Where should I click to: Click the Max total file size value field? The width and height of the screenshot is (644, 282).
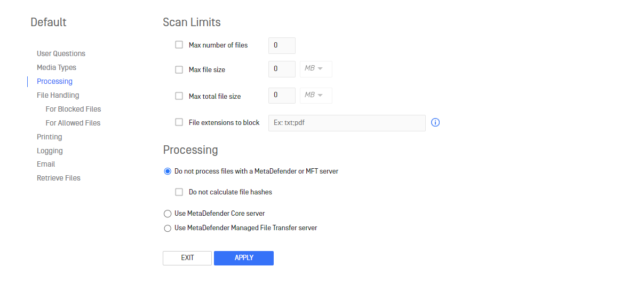pyautogui.click(x=282, y=96)
